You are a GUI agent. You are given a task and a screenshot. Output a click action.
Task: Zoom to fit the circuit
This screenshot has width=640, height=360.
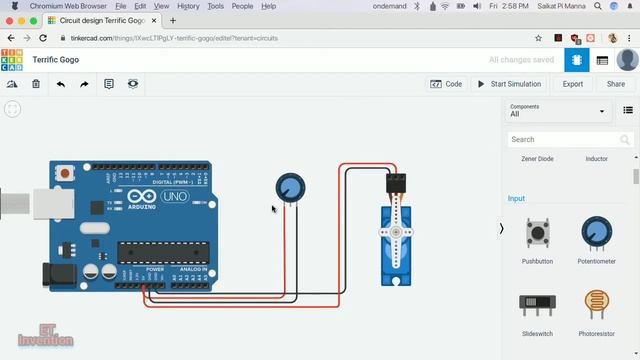pos(13,109)
